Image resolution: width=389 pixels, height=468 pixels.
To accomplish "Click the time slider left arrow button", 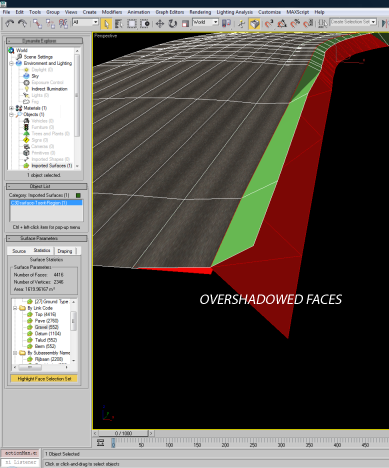I will pyautogui.click(x=95, y=433).
